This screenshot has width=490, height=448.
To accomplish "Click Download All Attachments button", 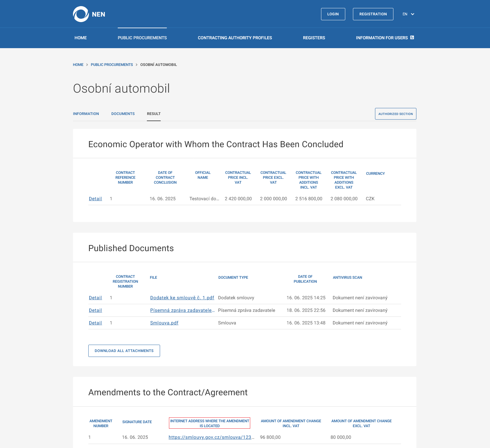I will coord(124,351).
